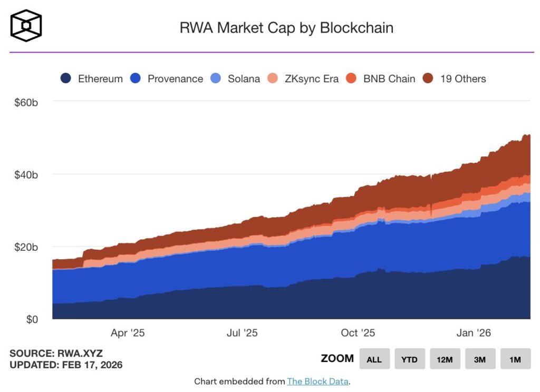540x392 pixels.
Task: Toggle Ethereum series legend dot
Action: [66, 79]
